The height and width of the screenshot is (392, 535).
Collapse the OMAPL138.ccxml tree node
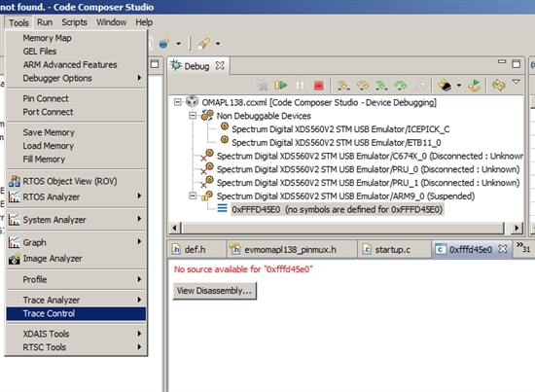(178, 102)
